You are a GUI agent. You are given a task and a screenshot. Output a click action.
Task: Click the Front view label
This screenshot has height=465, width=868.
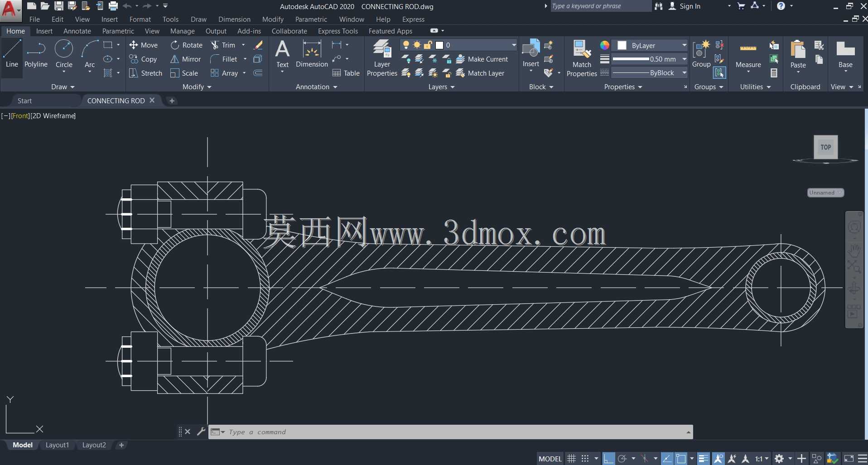(20, 116)
